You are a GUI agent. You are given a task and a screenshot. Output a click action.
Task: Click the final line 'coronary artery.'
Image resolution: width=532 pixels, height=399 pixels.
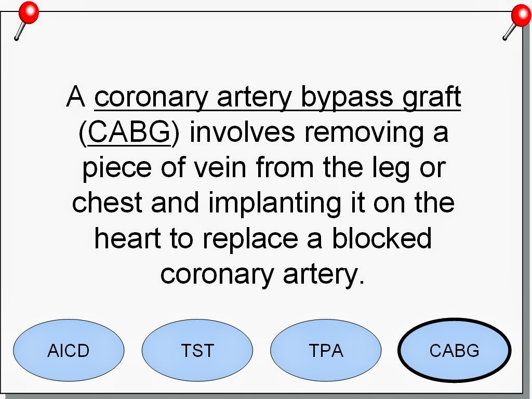[262, 275]
